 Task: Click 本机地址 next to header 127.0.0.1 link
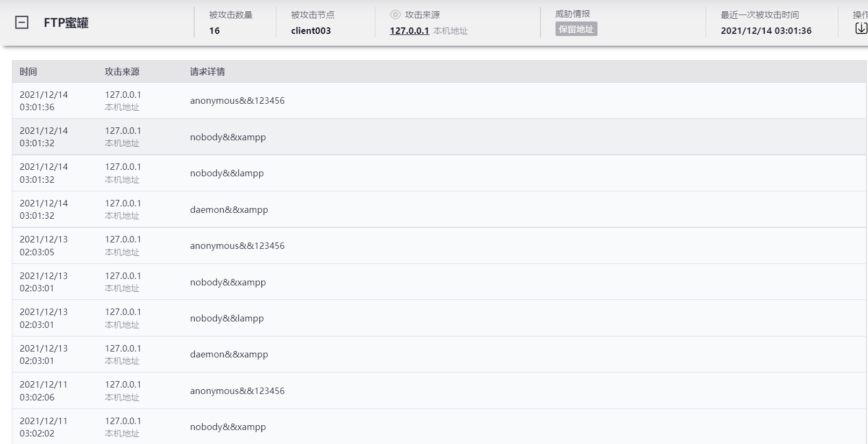point(451,31)
